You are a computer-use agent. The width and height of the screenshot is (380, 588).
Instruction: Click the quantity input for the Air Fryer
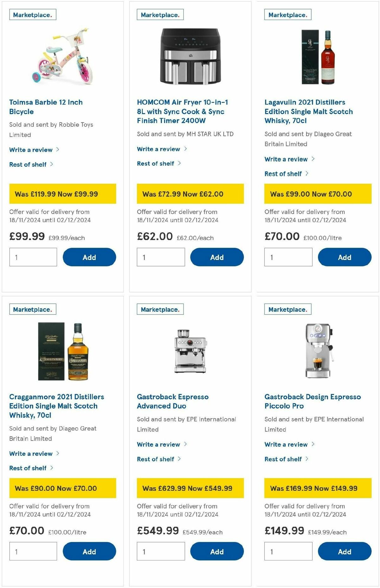pos(160,257)
